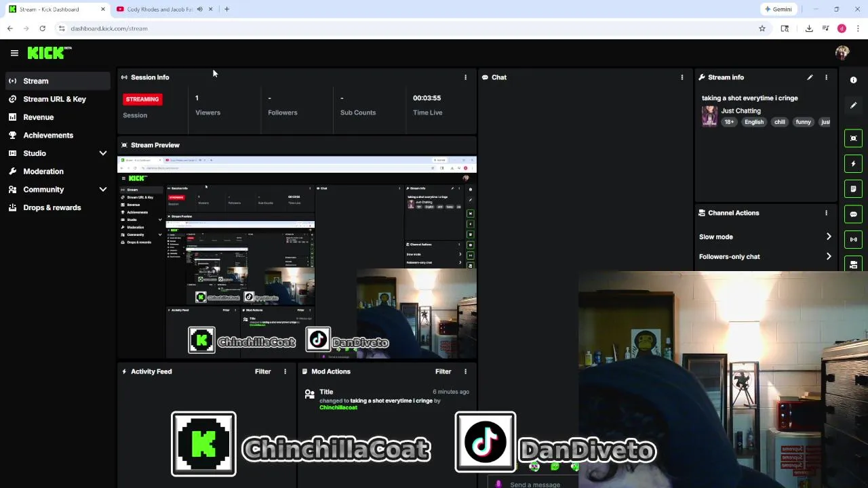The width and height of the screenshot is (868, 488).
Task: Open Session Info three-dot menu
Action: [465, 77]
